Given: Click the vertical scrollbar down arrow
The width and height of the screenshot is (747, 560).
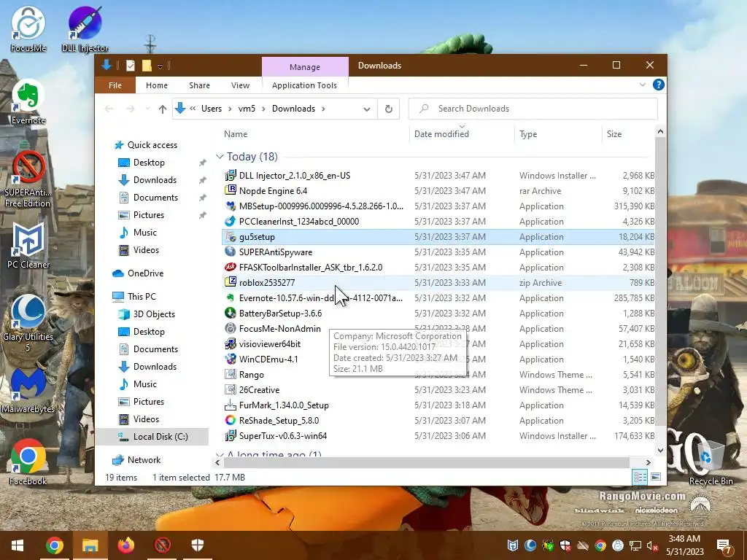Looking at the screenshot, I should tap(660, 450).
